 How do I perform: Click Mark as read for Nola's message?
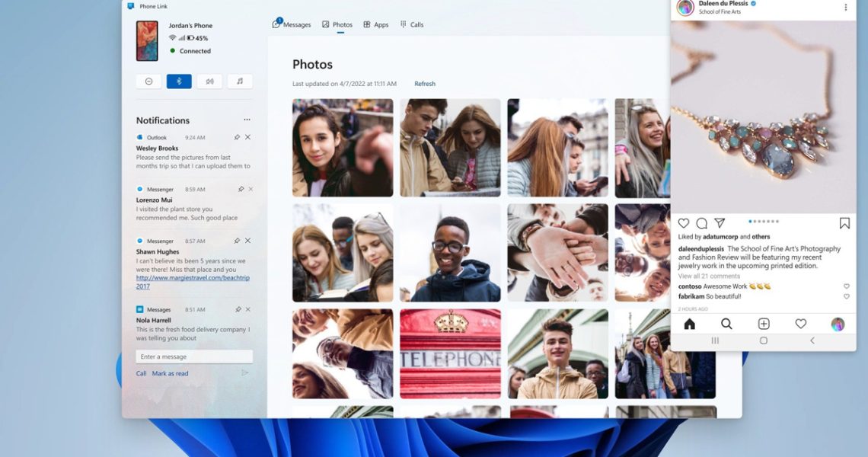tap(170, 373)
